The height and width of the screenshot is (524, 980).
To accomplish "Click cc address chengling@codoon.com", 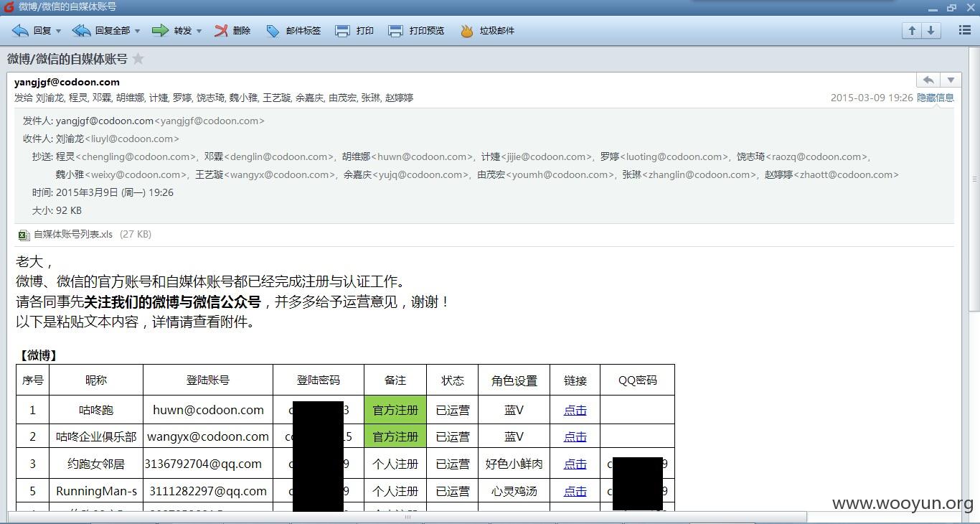I will tap(135, 156).
